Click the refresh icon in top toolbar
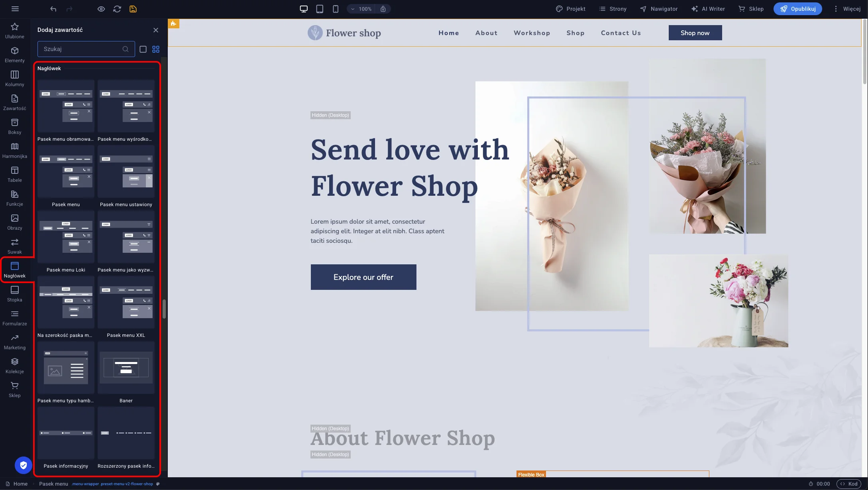Viewport: 868px width, 490px height. pyautogui.click(x=117, y=9)
